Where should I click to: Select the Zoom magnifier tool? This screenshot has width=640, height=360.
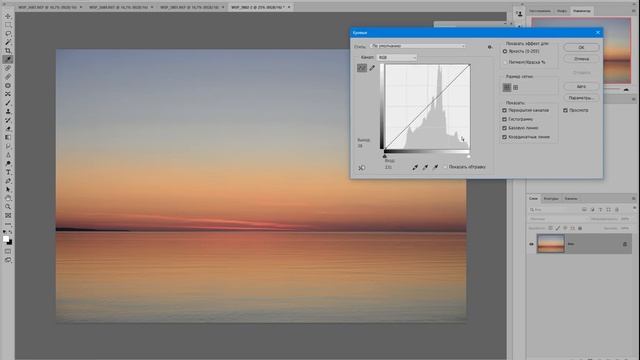pyautogui.click(x=8, y=207)
